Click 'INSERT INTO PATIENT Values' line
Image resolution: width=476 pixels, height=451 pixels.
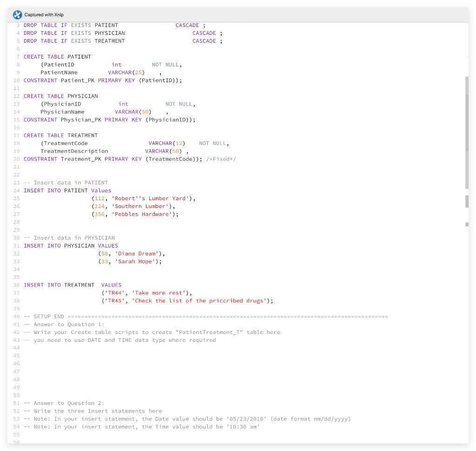pyautogui.click(x=67, y=191)
